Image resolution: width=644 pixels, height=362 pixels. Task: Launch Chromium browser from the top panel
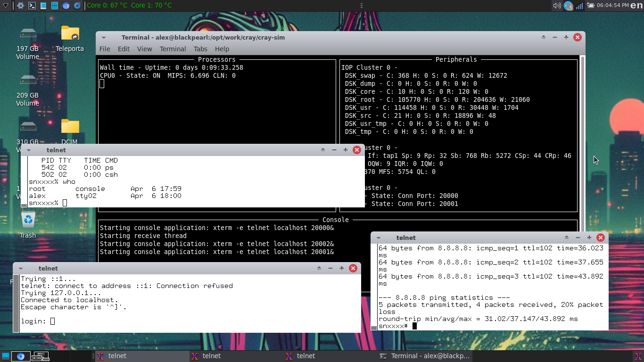coord(66,6)
